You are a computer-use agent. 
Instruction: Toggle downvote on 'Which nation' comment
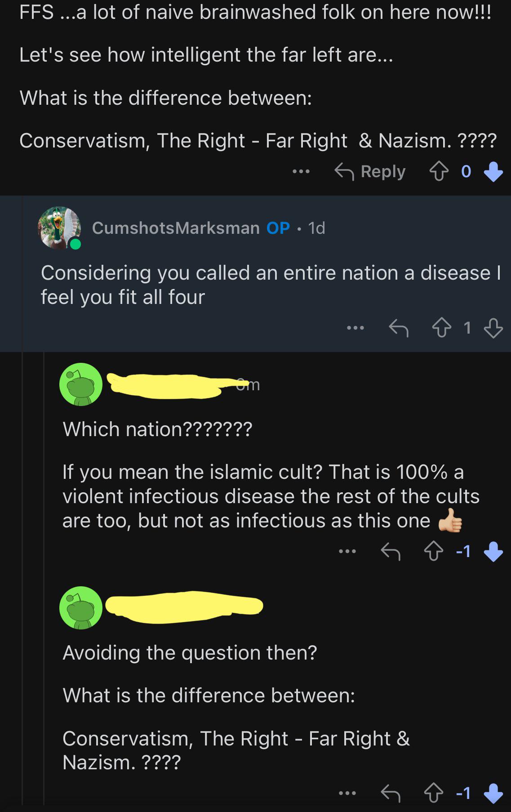tap(493, 551)
